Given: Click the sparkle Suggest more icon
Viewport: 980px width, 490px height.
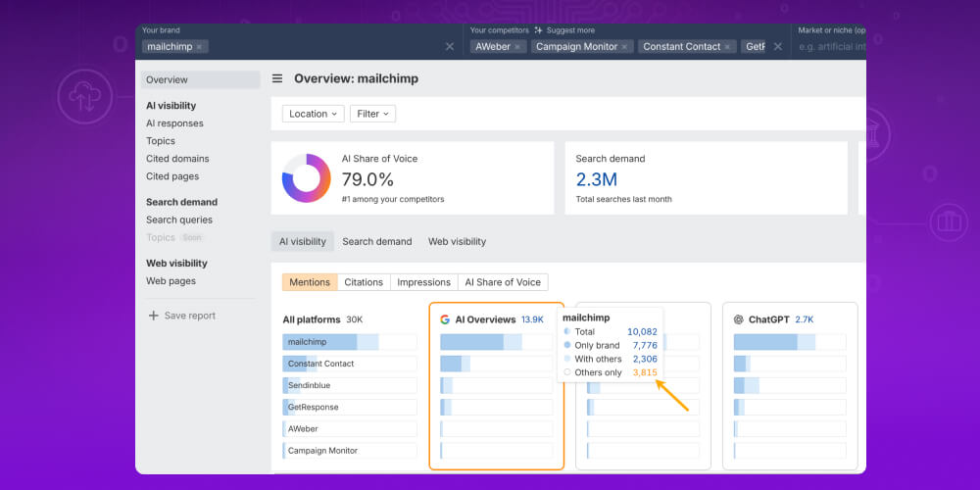Looking at the screenshot, I should pyautogui.click(x=538, y=30).
